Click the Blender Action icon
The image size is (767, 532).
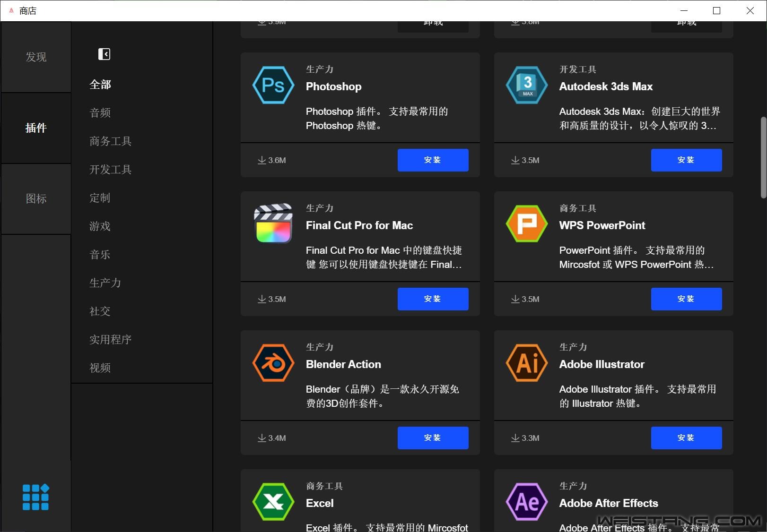pyautogui.click(x=273, y=363)
